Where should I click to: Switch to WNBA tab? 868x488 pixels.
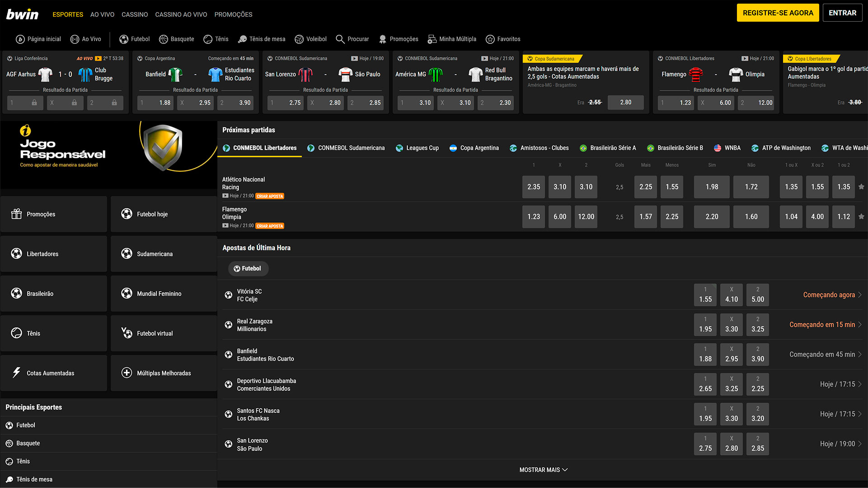click(727, 148)
